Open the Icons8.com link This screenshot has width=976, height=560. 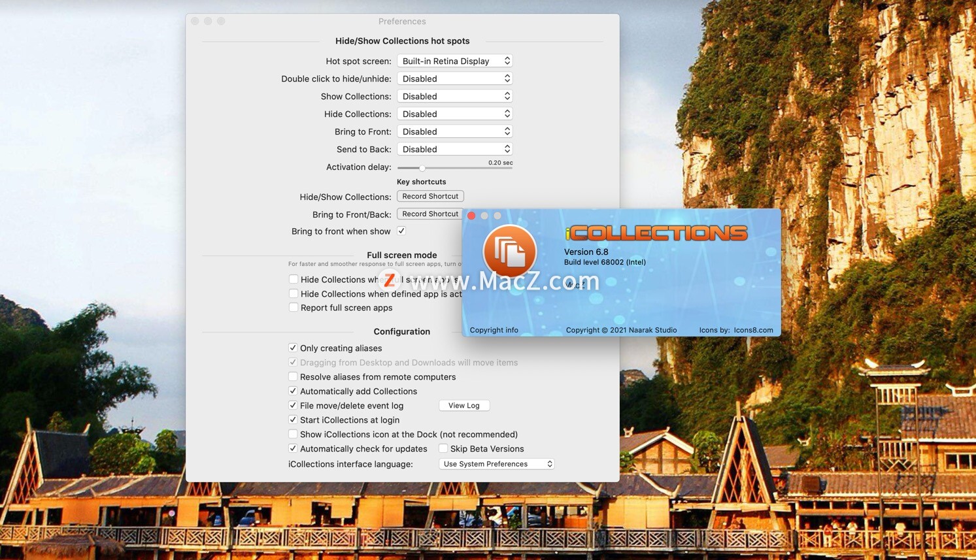753,330
